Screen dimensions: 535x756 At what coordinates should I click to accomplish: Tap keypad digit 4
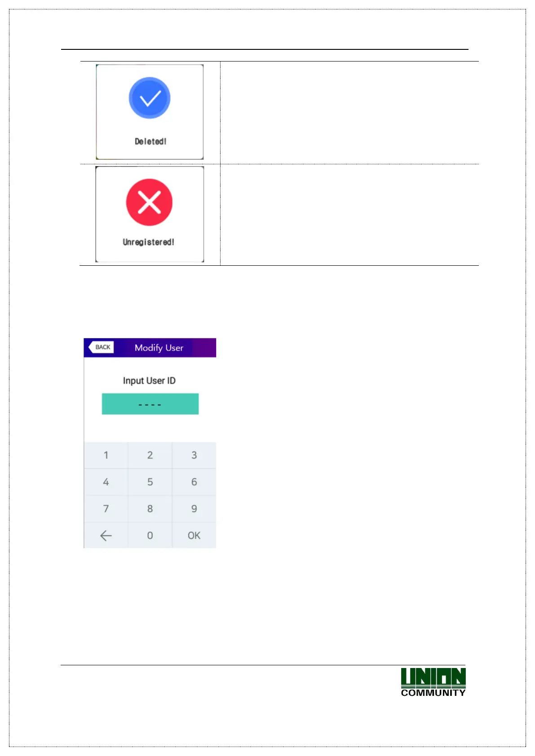(106, 482)
